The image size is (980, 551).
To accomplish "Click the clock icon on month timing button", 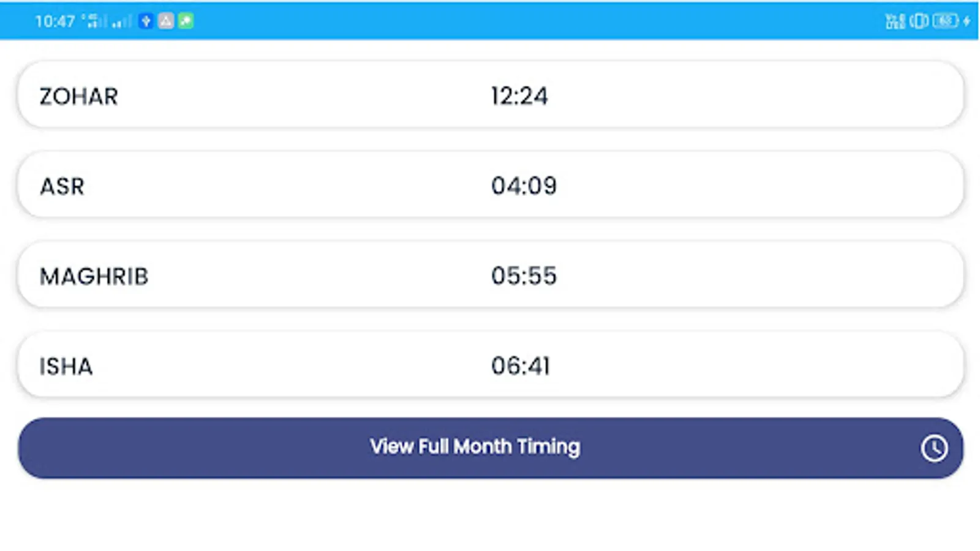I will 933,448.
